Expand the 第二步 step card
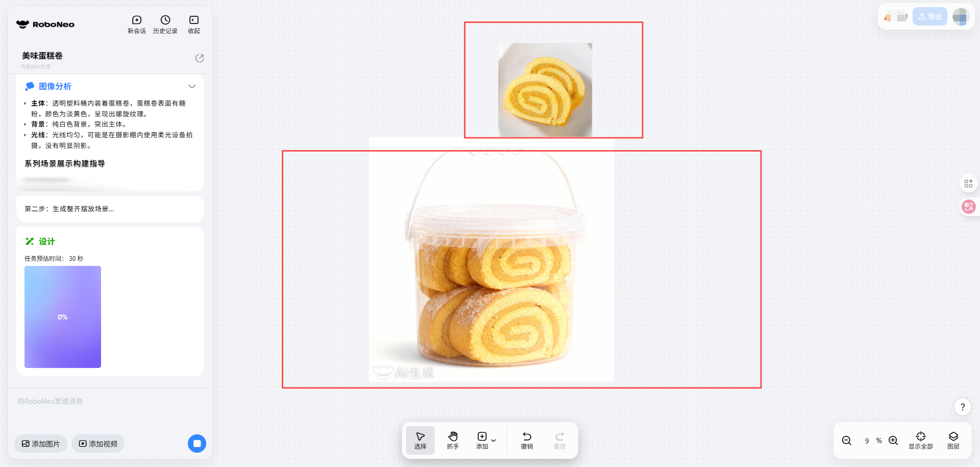This screenshot has width=980, height=467. pos(110,209)
